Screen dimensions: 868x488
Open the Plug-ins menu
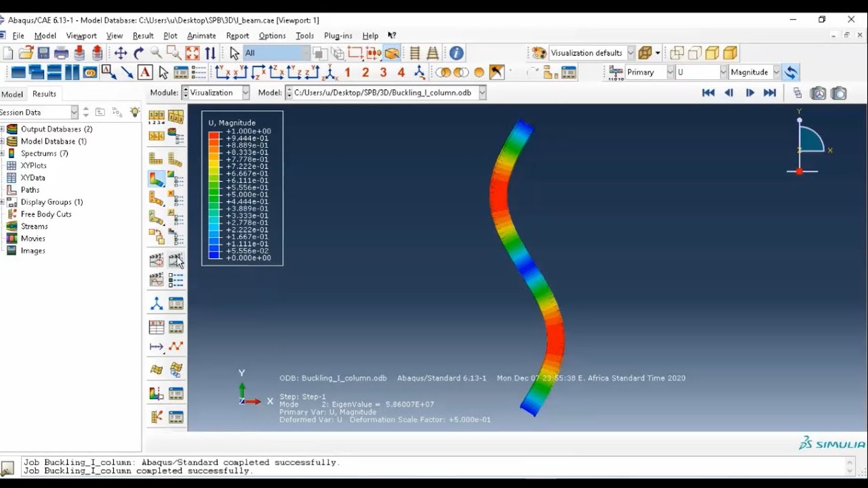[338, 36]
